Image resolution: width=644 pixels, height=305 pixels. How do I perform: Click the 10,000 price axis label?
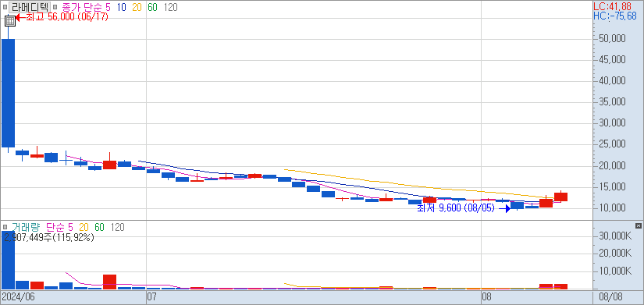[x=611, y=208]
